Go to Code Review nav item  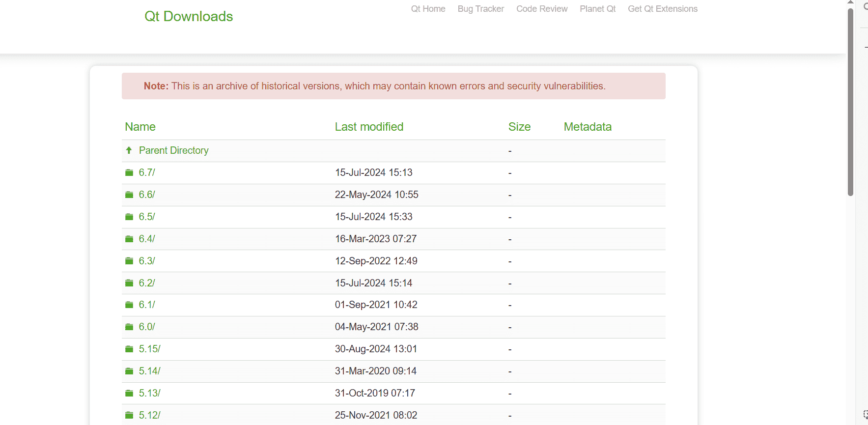pyautogui.click(x=541, y=9)
